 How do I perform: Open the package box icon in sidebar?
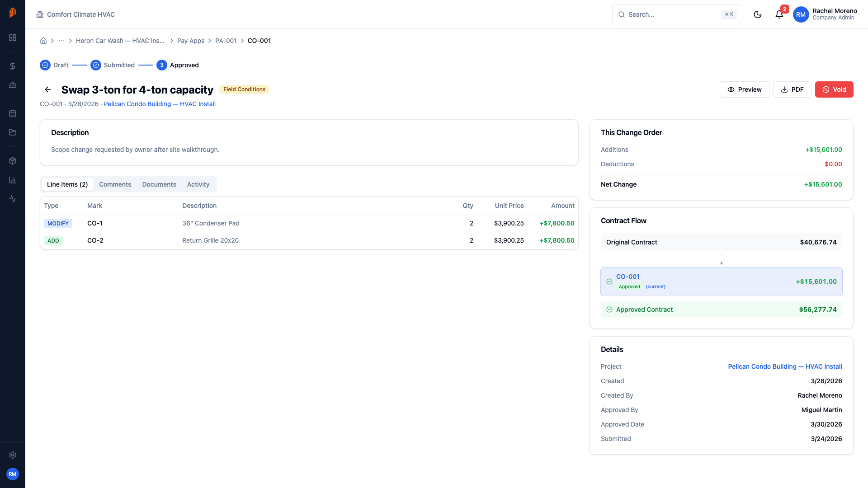point(13,160)
